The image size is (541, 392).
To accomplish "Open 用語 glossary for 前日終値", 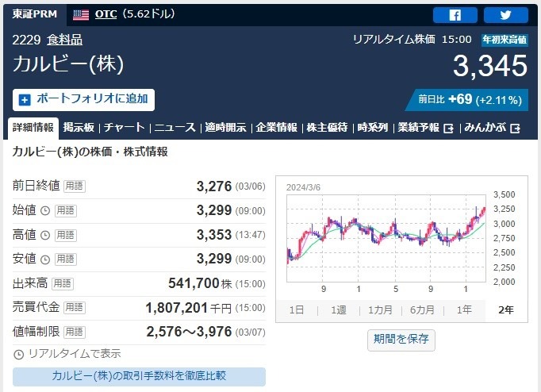I will 75,186.
